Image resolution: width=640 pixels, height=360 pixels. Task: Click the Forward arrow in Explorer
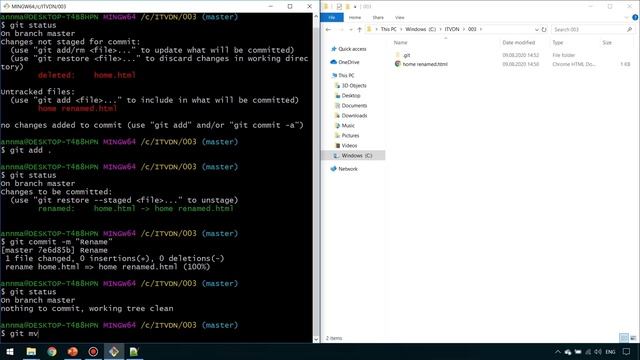coord(341,29)
